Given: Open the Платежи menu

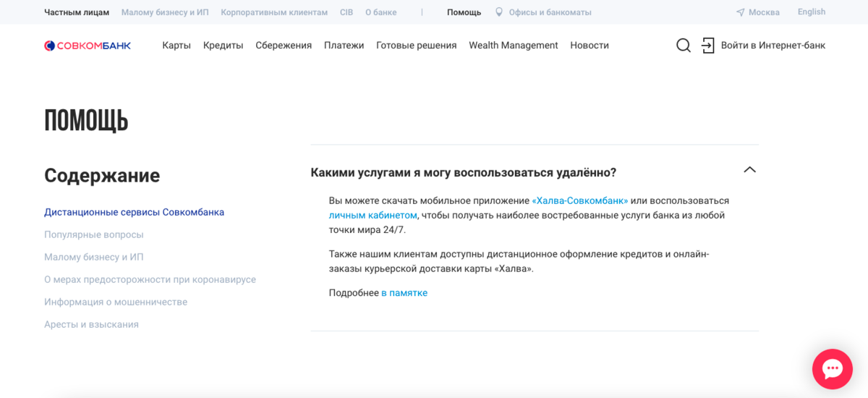Looking at the screenshot, I should coord(344,46).
